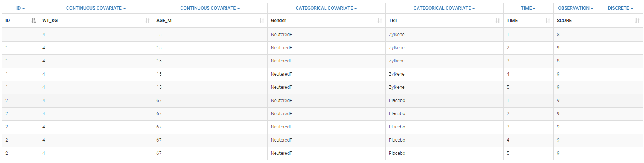Expand the WT_KG Continuous Covariate dropdown
Screen dimensions: 644x163
96,8
